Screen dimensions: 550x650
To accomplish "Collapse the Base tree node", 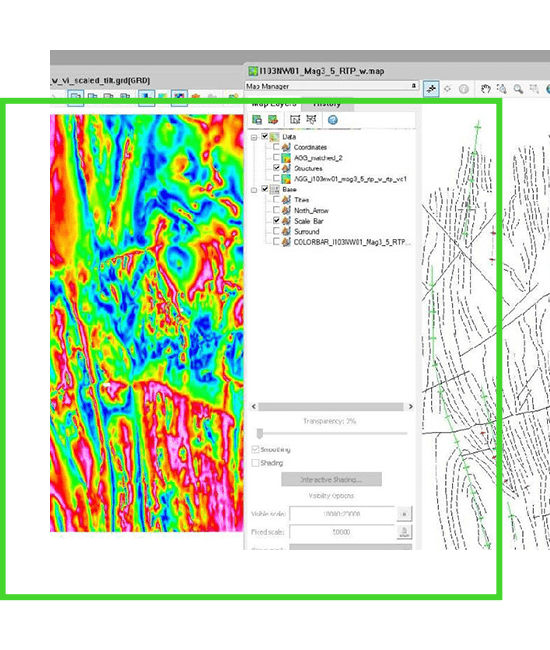I will click(x=254, y=190).
